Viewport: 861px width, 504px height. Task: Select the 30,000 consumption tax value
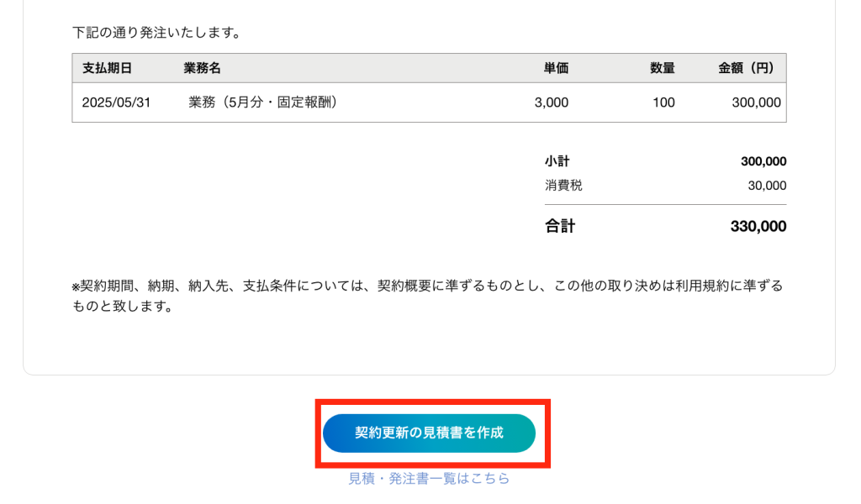767,186
